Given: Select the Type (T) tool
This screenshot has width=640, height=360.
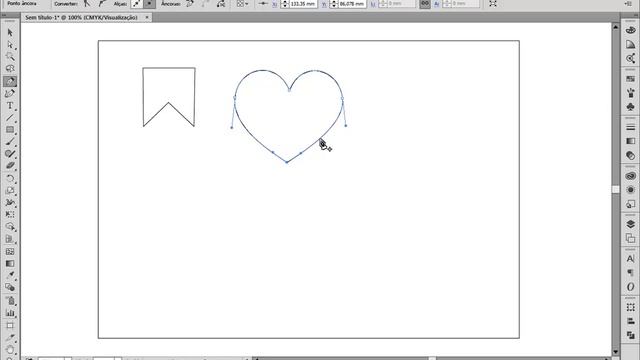Looking at the screenshot, I should pyautogui.click(x=10, y=106).
